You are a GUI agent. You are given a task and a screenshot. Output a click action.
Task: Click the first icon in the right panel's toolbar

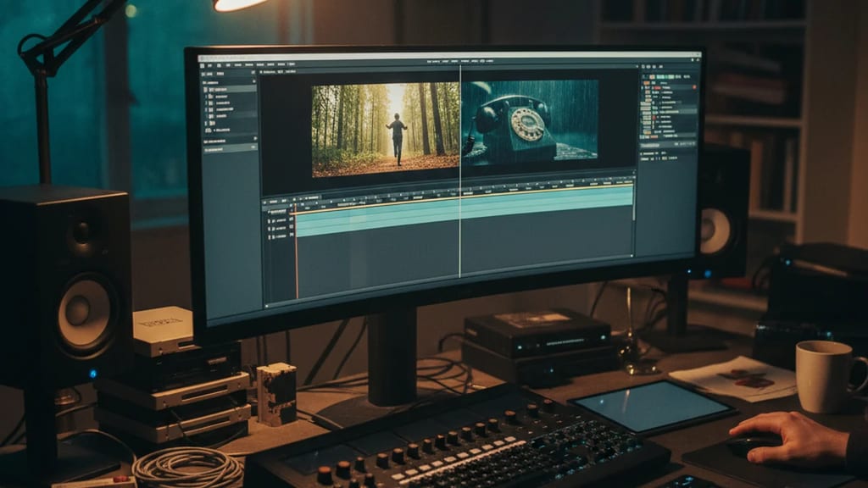tap(643, 66)
